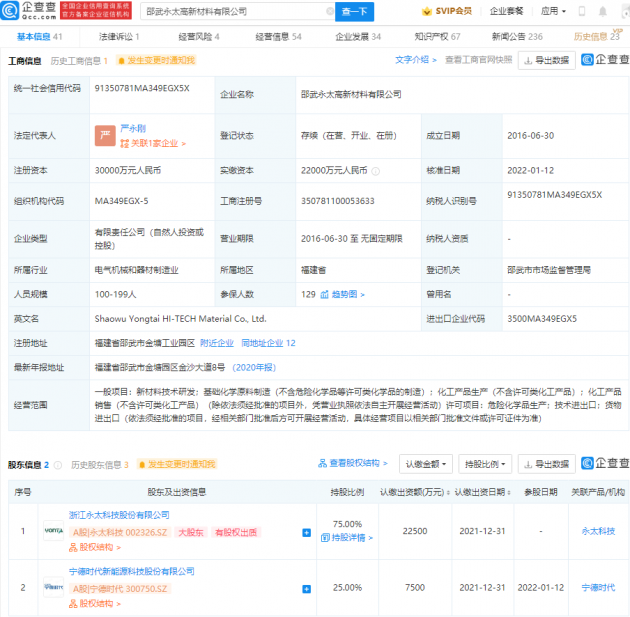Click A股|宁德时代 300750.SZ tag
630x617 pixels.
tap(120, 589)
